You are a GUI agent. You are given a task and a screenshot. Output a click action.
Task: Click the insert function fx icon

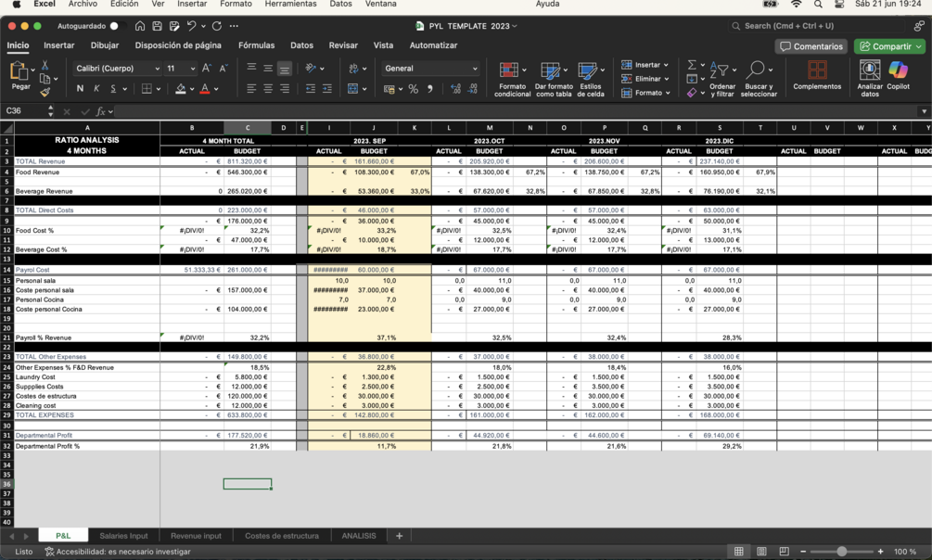coord(101,111)
